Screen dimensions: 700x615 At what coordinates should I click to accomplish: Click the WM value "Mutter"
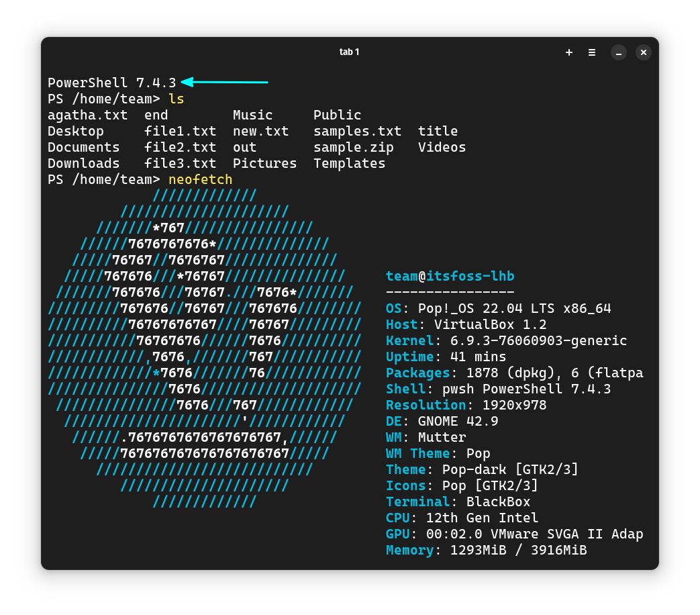point(442,437)
